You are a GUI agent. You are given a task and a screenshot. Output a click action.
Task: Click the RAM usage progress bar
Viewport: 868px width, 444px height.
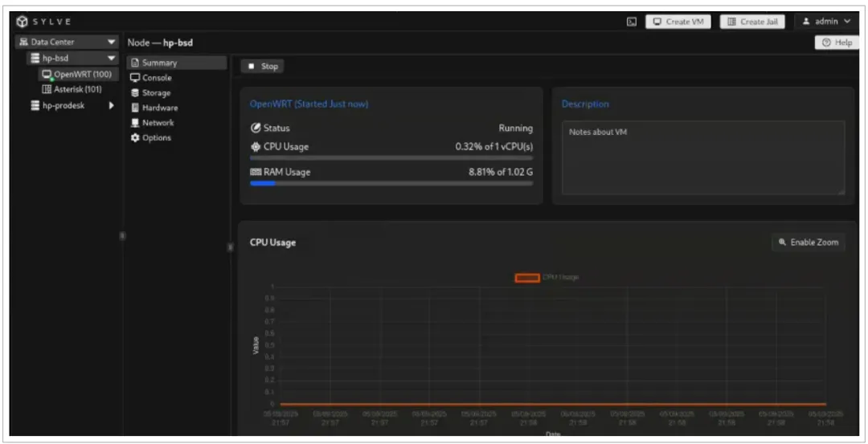[391, 183]
